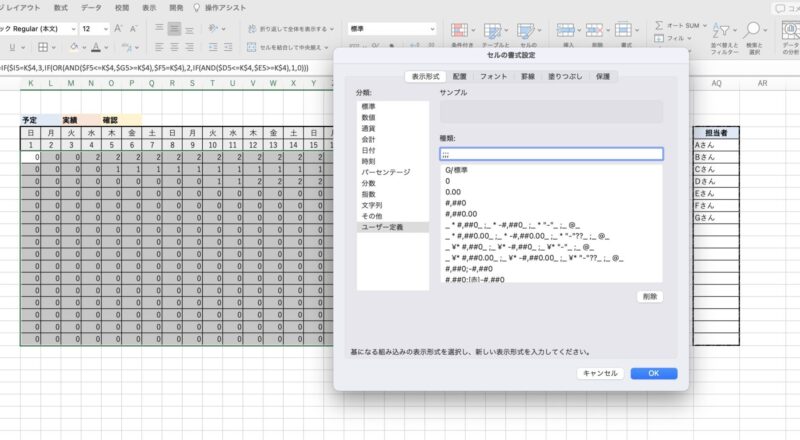Expand the font color options arrow
800x440 pixels.
[106, 47]
